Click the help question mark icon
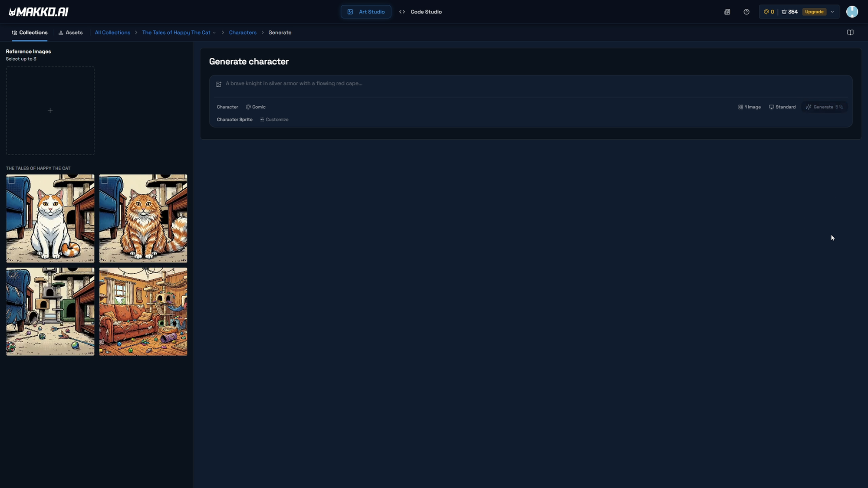 tap(746, 12)
